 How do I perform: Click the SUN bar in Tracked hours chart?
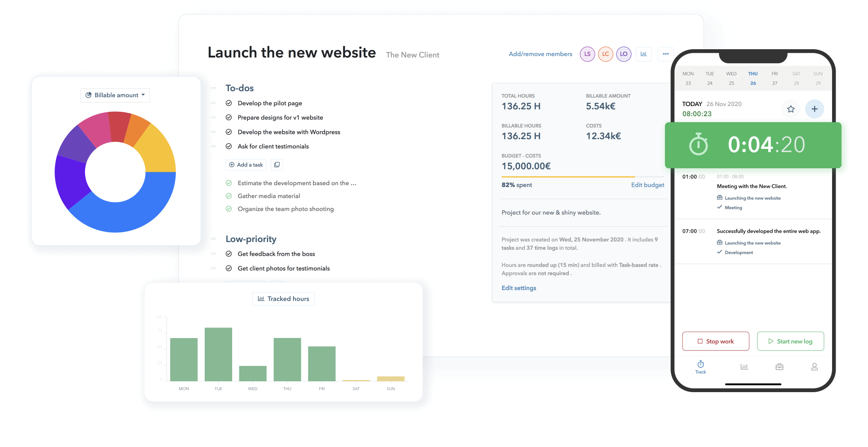click(x=390, y=379)
